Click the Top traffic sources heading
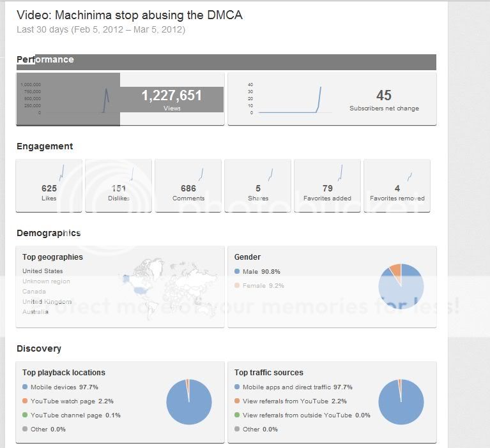490x448 pixels. pyautogui.click(x=268, y=373)
